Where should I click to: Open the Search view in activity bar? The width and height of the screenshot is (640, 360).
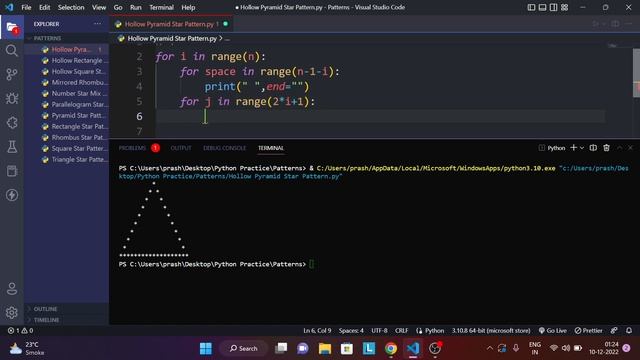click(12, 51)
